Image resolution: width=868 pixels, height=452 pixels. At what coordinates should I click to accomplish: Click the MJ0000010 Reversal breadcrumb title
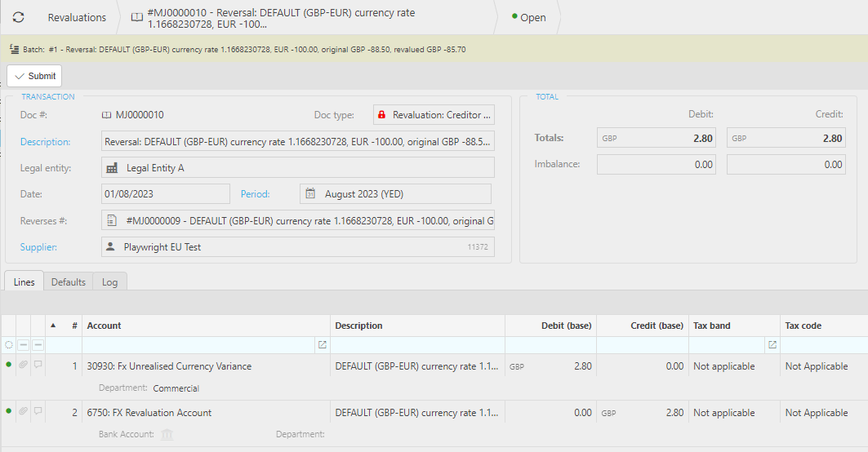[x=281, y=18]
